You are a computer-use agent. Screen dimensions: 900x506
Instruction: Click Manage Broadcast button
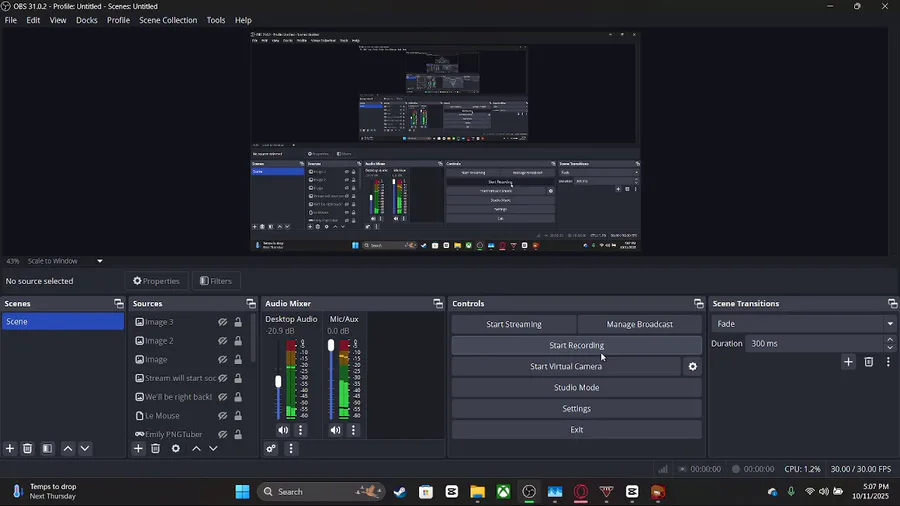point(639,324)
